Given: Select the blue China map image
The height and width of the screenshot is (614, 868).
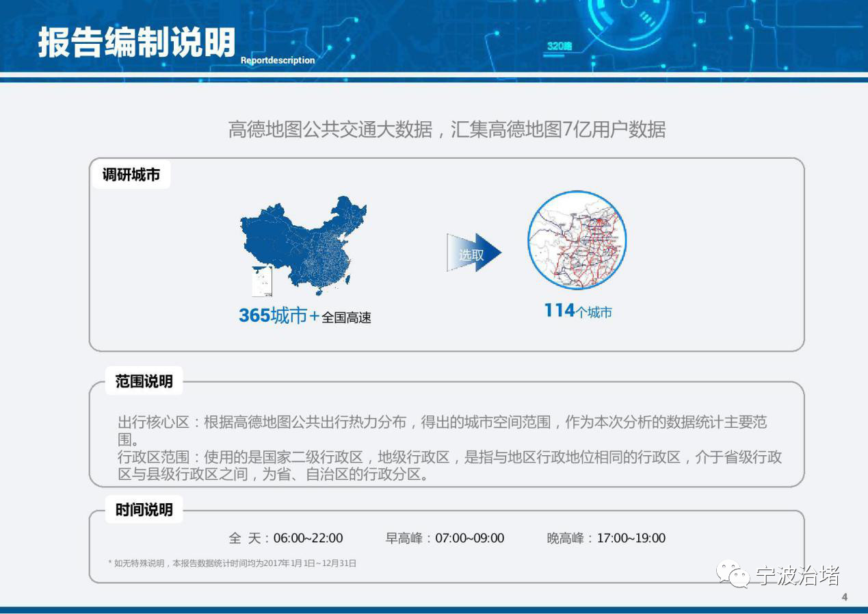Looking at the screenshot, I should 304,246.
